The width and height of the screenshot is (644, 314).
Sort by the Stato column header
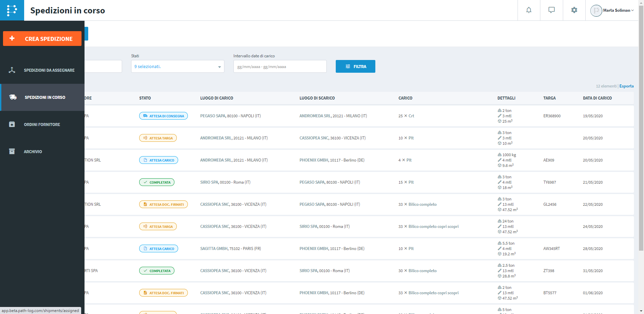point(145,98)
